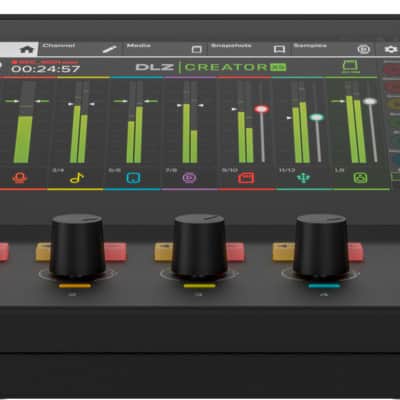Click the knob with the cyan indicator light
Image resolution: width=400 pixels, height=400 pixels.
point(321,247)
